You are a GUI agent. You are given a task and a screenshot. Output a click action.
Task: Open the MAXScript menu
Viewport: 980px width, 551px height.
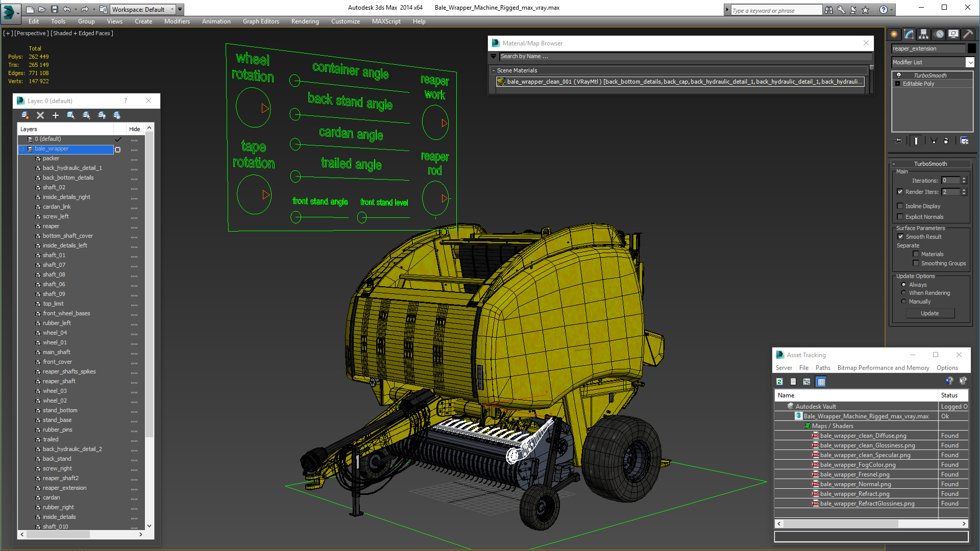386,21
